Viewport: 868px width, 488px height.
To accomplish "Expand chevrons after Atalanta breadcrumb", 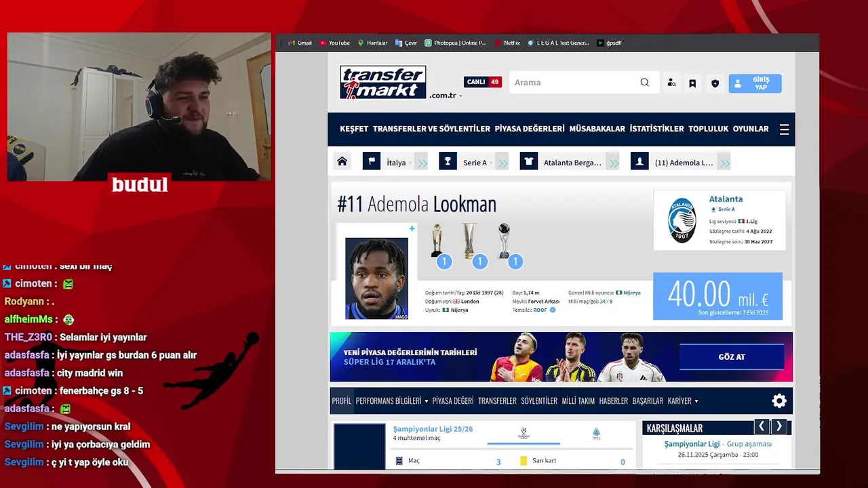I will [613, 163].
